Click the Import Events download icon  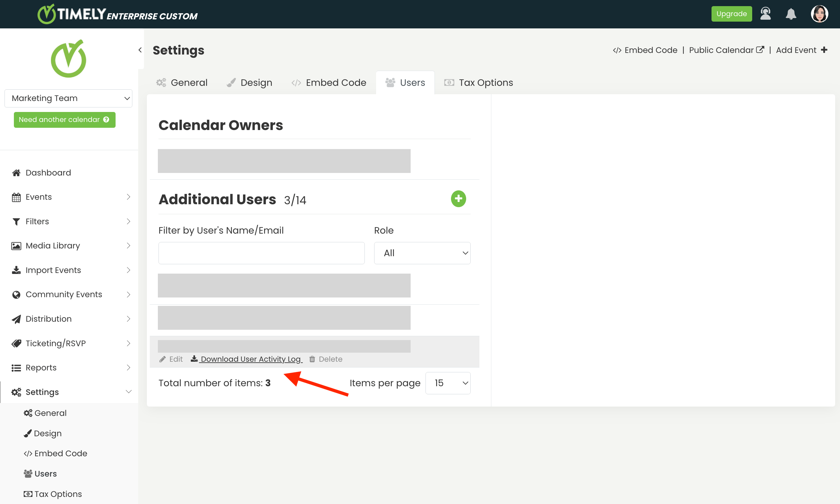tap(16, 270)
